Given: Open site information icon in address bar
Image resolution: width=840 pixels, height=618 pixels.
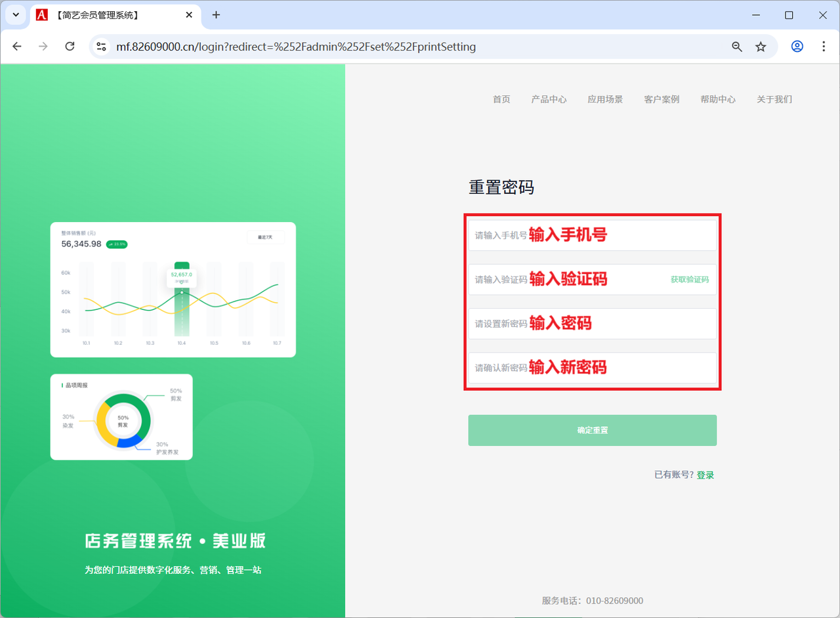Looking at the screenshot, I should [101, 47].
